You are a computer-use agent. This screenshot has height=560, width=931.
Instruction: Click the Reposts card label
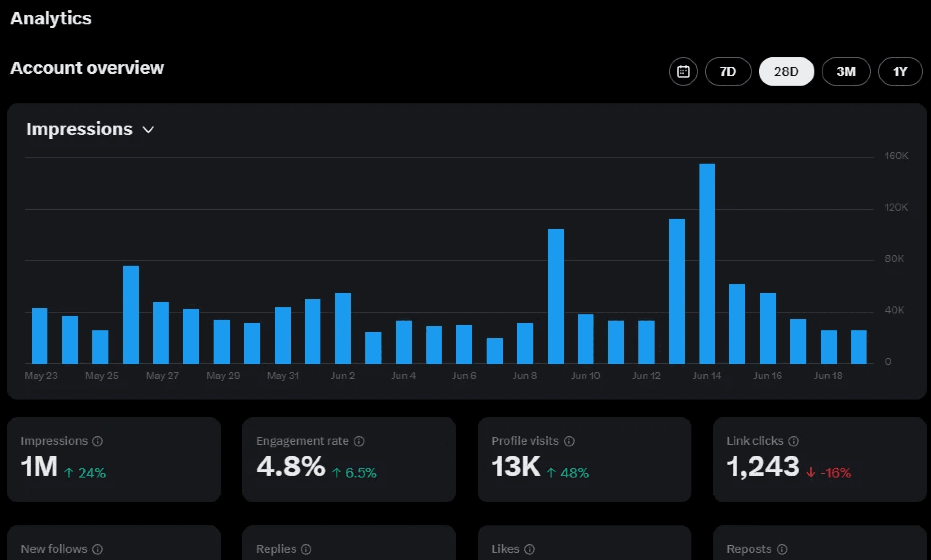[749, 549]
